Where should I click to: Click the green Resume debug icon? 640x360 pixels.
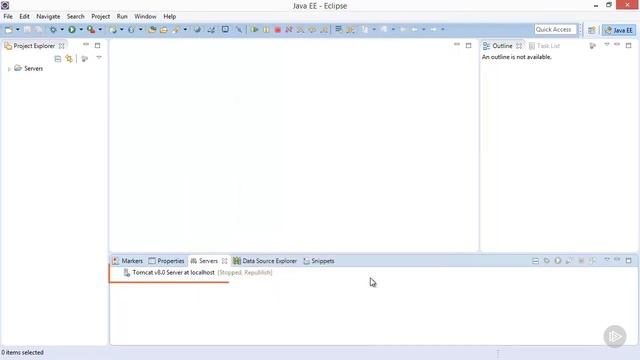coord(255,29)
